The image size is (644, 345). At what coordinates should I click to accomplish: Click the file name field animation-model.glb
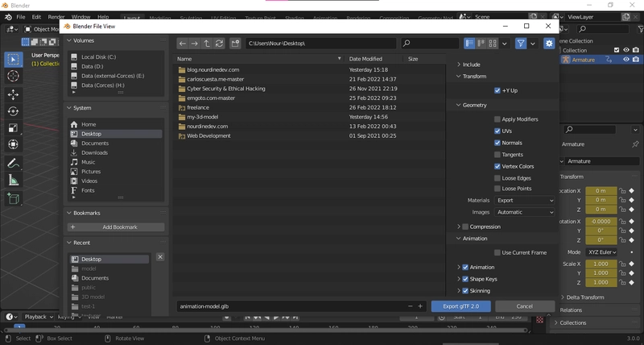pos(291,306)
